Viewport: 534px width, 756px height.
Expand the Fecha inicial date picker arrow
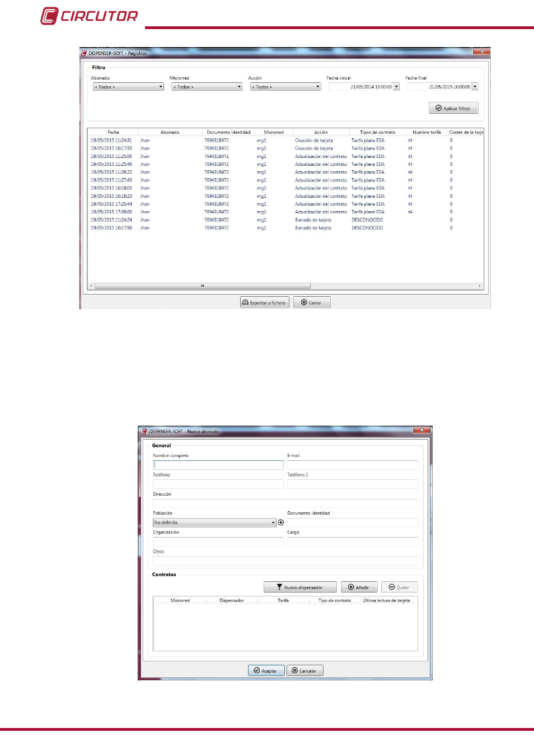[x=396, y=87]
